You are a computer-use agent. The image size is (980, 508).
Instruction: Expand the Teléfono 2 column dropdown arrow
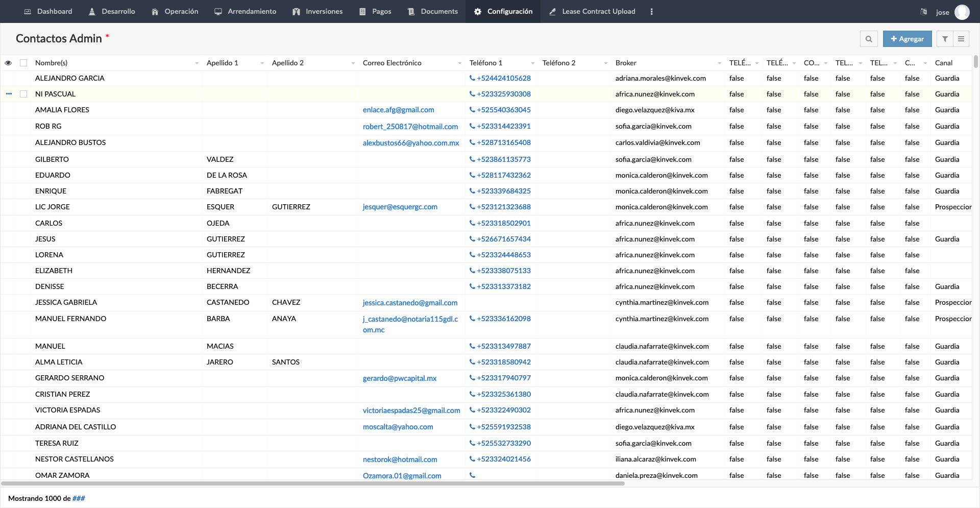tap(606, 63)
